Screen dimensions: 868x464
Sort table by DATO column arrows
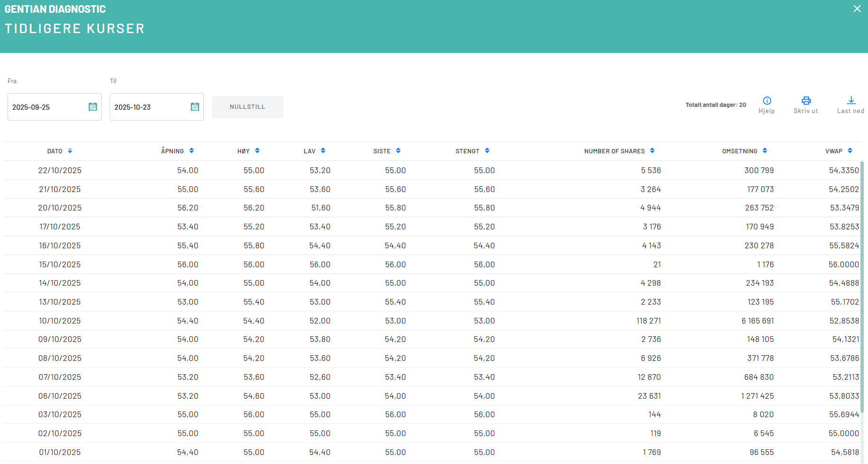pos(70,151)
